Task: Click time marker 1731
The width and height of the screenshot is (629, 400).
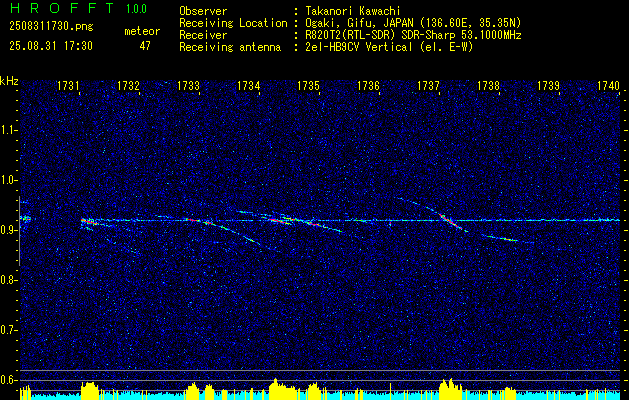Action: (68, 85)
